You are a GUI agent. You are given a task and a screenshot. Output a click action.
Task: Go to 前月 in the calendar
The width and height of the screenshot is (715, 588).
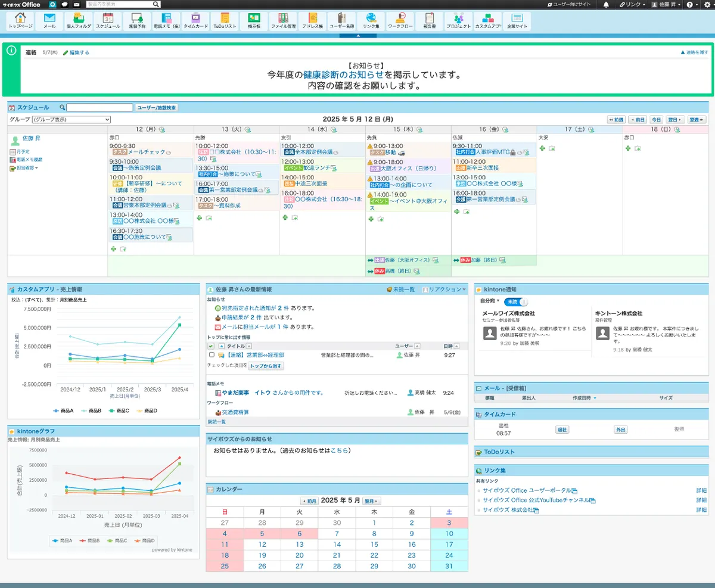click(309, 501)
